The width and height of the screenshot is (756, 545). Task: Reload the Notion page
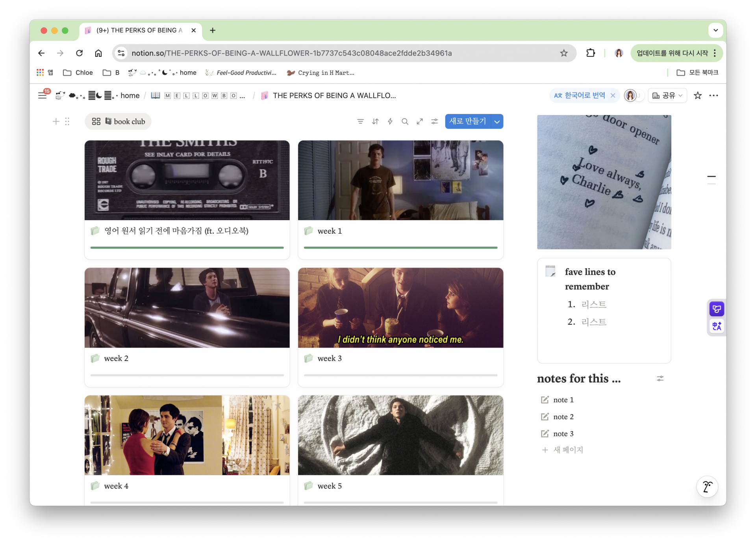(79, 53)
